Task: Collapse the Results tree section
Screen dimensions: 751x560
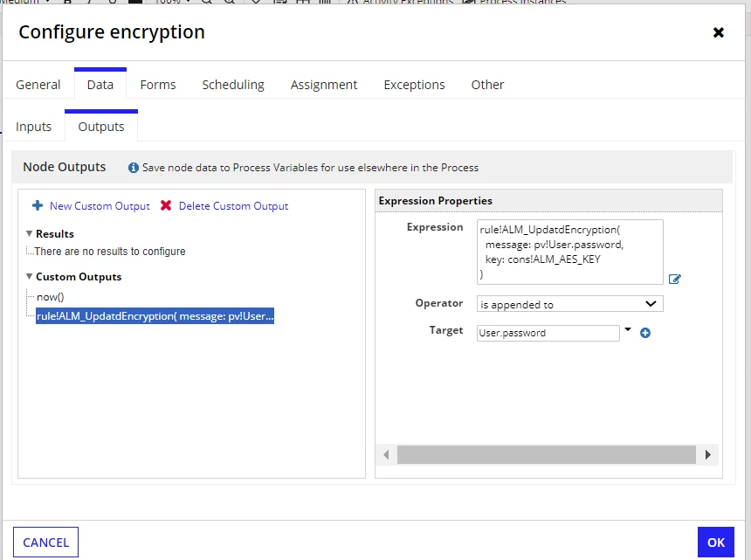Action: [29, 234]
